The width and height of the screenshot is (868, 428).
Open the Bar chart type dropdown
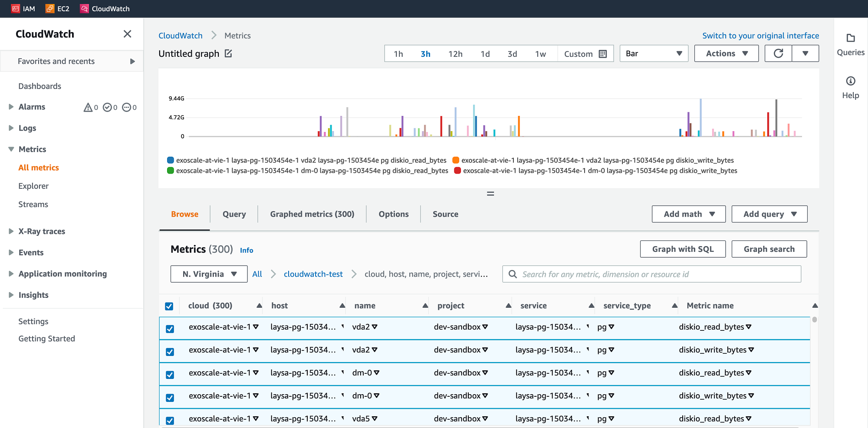tap(654, 53)
